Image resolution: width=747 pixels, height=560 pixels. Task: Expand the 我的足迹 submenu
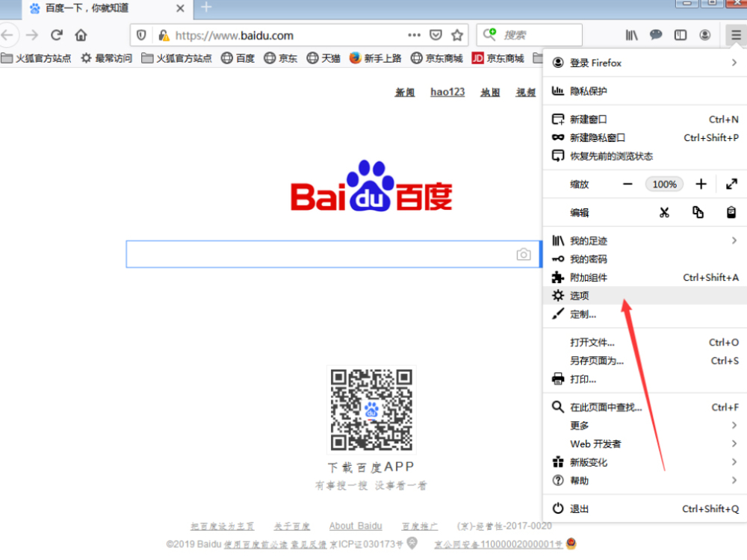pos(645,241)
